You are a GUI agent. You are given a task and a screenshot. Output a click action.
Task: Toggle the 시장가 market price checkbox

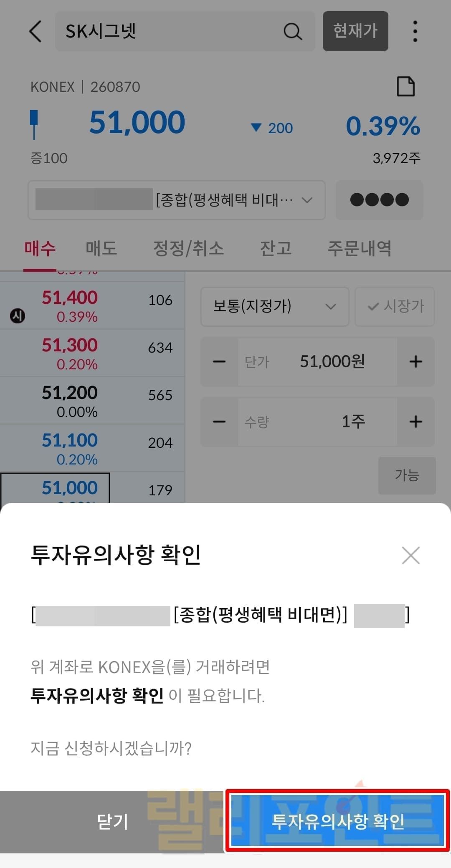pyautogui.click(x=395, y=307)
